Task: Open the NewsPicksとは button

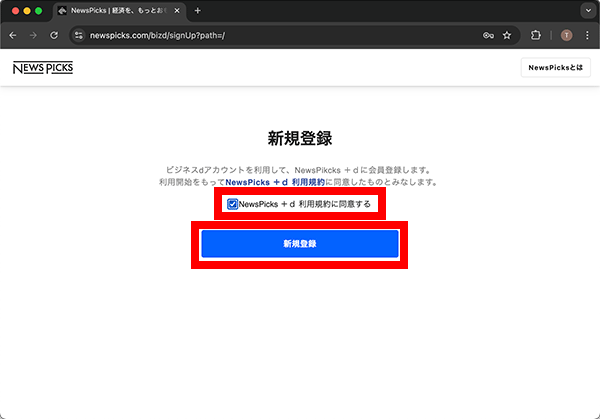Action: point(556,67)
